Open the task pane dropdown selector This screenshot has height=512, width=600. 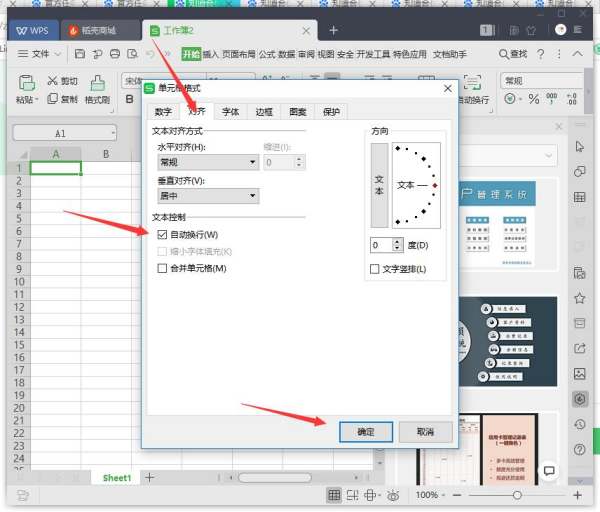[x=548, y=155]
